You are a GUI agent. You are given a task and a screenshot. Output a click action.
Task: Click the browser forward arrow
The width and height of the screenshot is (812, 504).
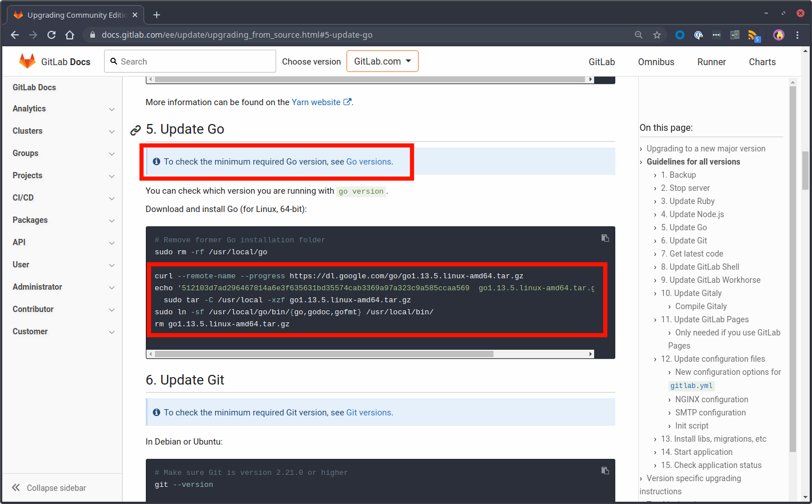33,35
